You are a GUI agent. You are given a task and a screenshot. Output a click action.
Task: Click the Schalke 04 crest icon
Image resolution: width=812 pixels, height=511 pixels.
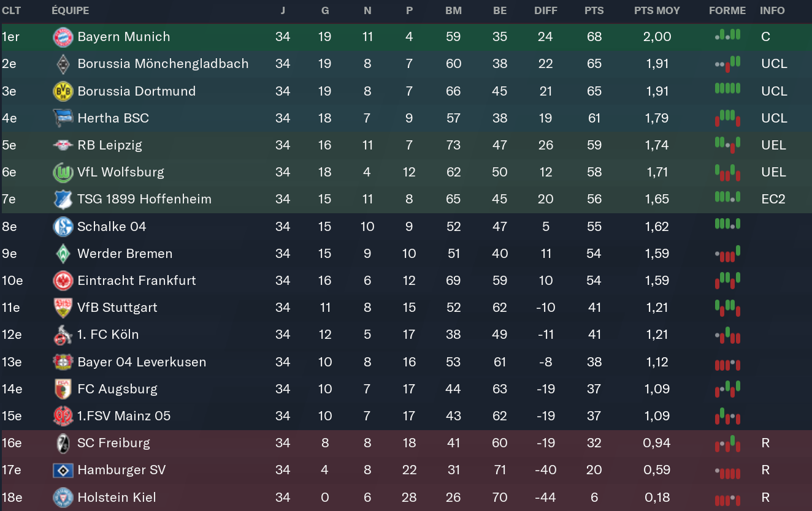(63, 227)
